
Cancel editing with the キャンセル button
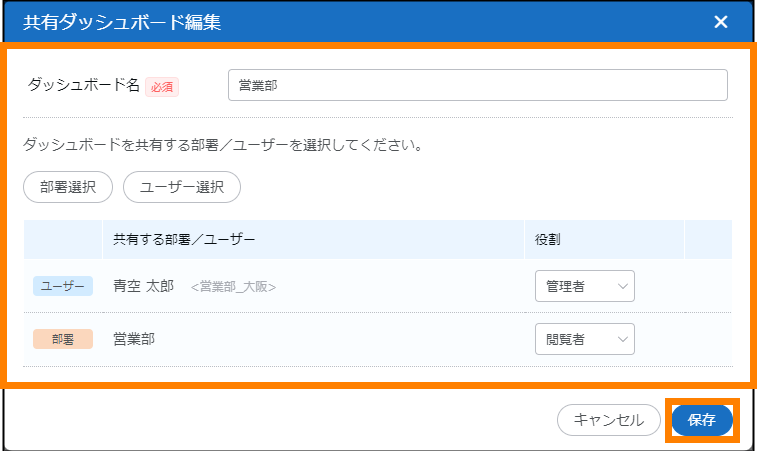pyautogui.click(x=608, y=420)
